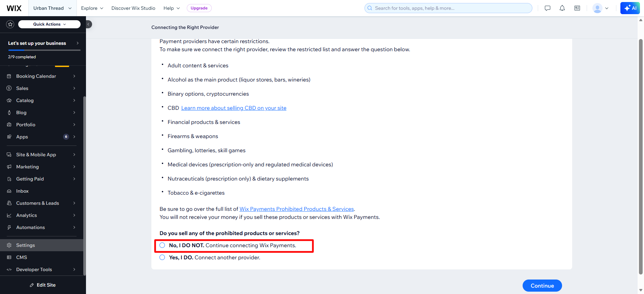Screen dimensions: 644x294
Task: Click the 'Connecting the Right Provider' heading
Action: click(185, 27)
